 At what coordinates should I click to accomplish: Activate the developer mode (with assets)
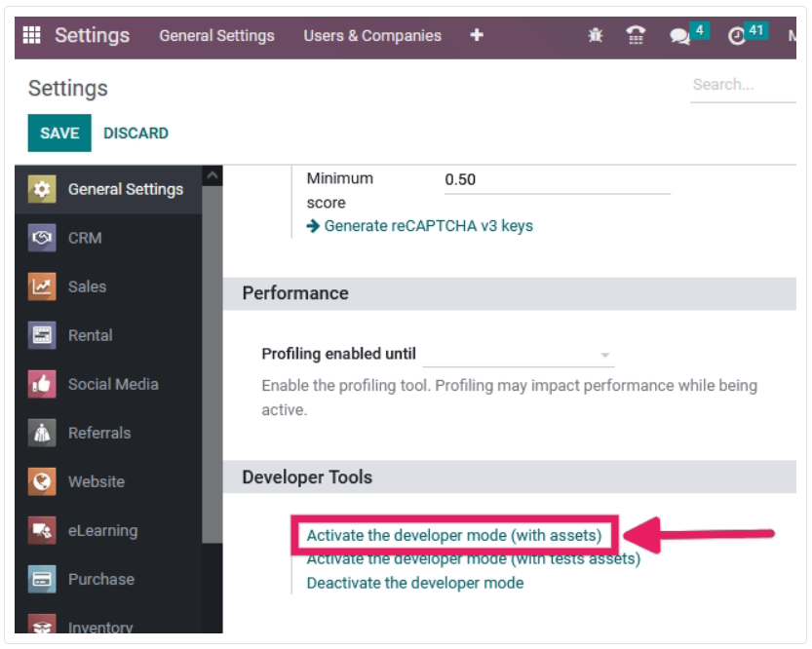453,535
